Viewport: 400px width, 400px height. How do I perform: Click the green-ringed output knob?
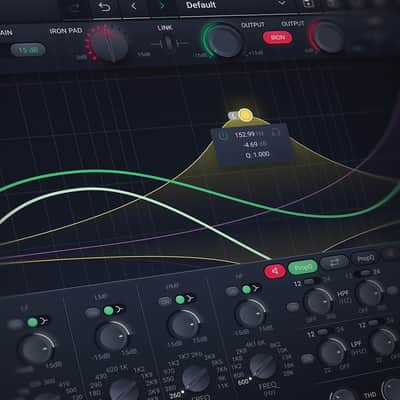click(226, 41)
